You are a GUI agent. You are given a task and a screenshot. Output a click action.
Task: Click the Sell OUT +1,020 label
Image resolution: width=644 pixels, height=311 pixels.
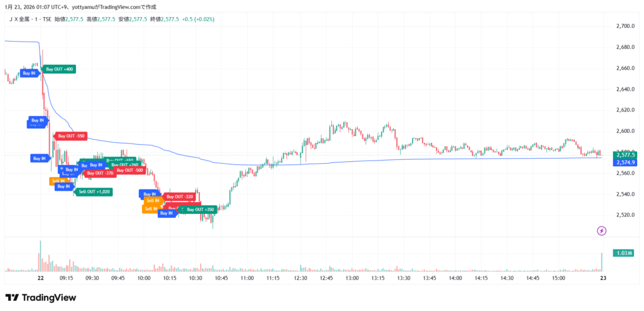click(95, 191)
